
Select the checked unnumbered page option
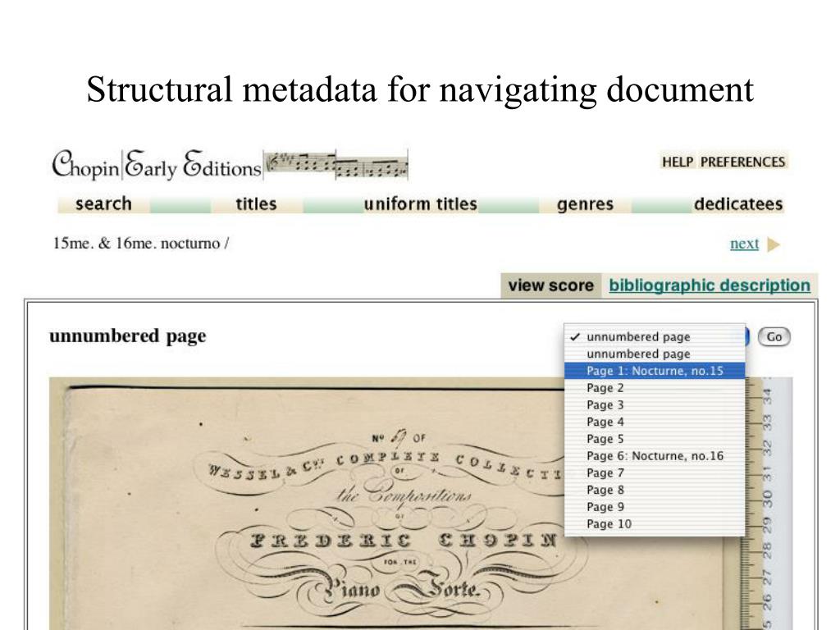pos(655,337)
